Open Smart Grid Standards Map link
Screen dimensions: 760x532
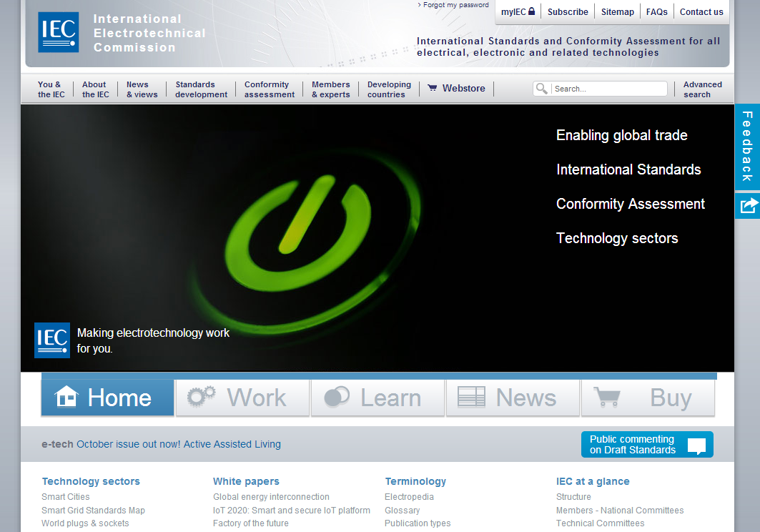[x=93, y=510]
